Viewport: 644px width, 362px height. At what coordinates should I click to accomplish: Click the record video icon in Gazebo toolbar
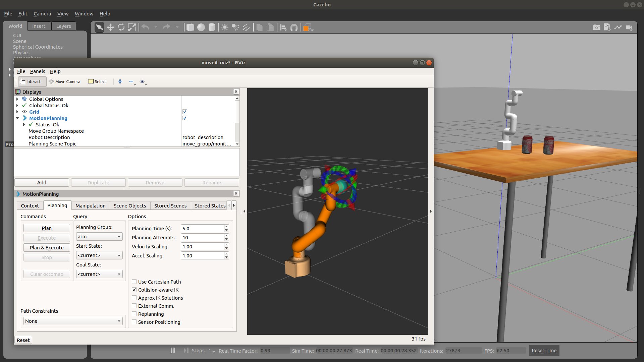[x=629, y=27]
